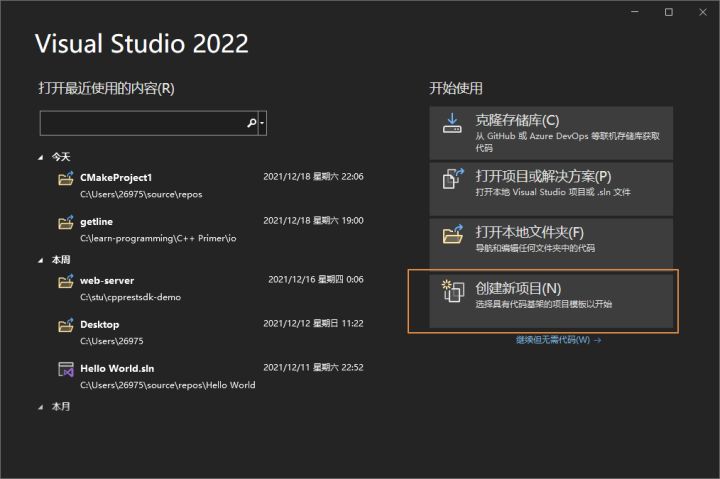Minimize the Visual Studio 2022 window
This screenshot has height=479, width=720.
635,12
